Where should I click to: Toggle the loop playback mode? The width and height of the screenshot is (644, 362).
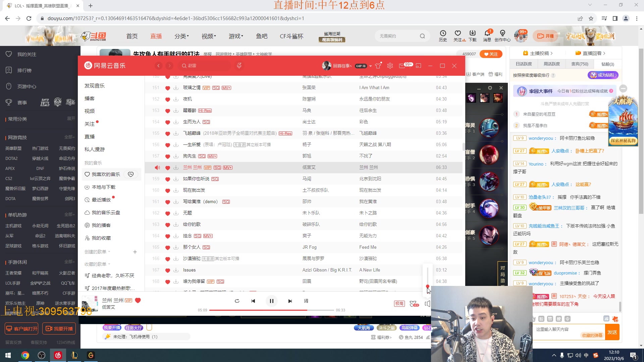tap(237, 301)
